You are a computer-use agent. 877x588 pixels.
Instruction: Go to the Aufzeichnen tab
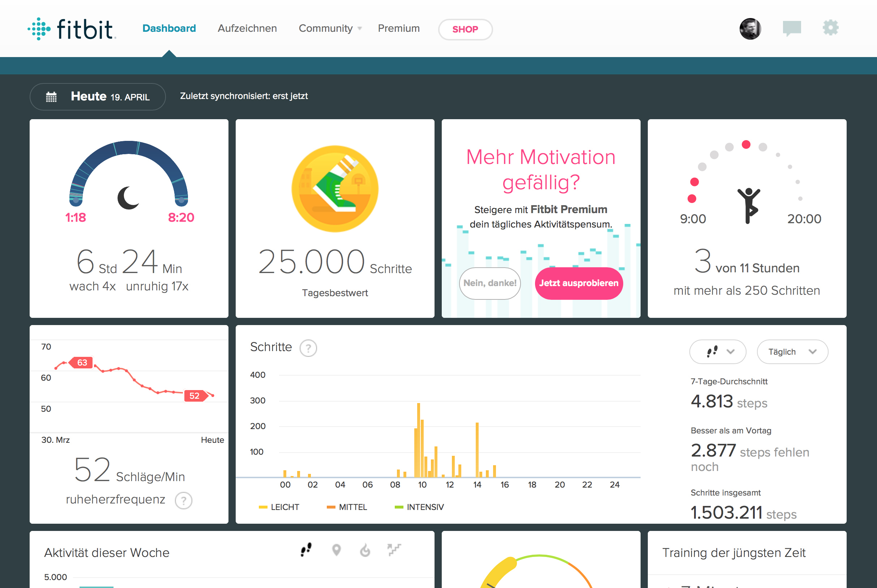(247, 29)
